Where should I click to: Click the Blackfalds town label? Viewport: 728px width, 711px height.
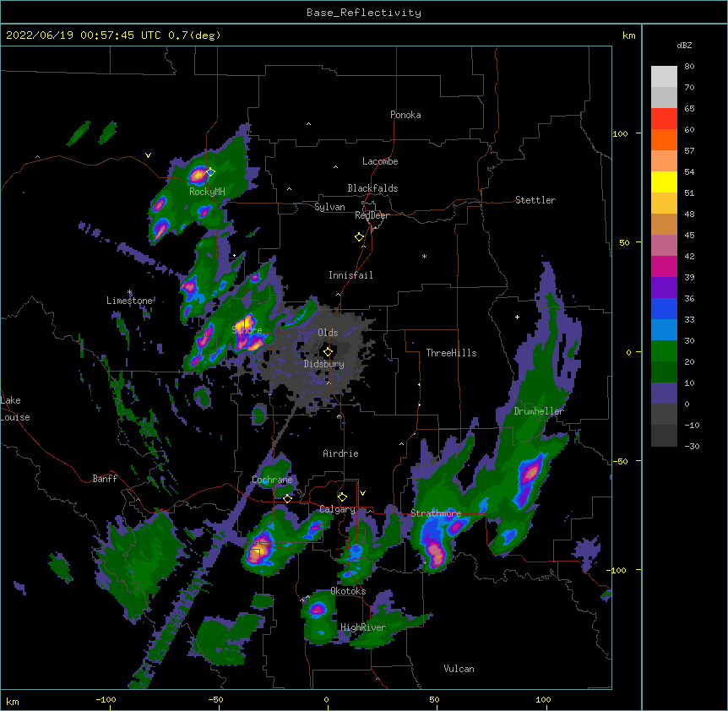click(372, 188)
